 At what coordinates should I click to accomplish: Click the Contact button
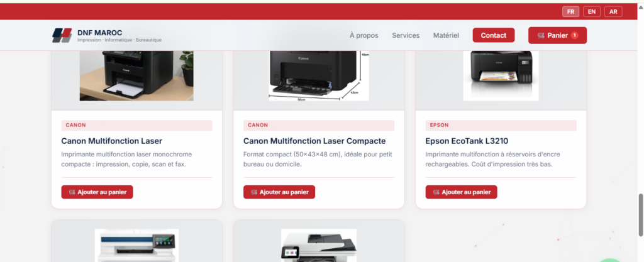tap(494, 35)
